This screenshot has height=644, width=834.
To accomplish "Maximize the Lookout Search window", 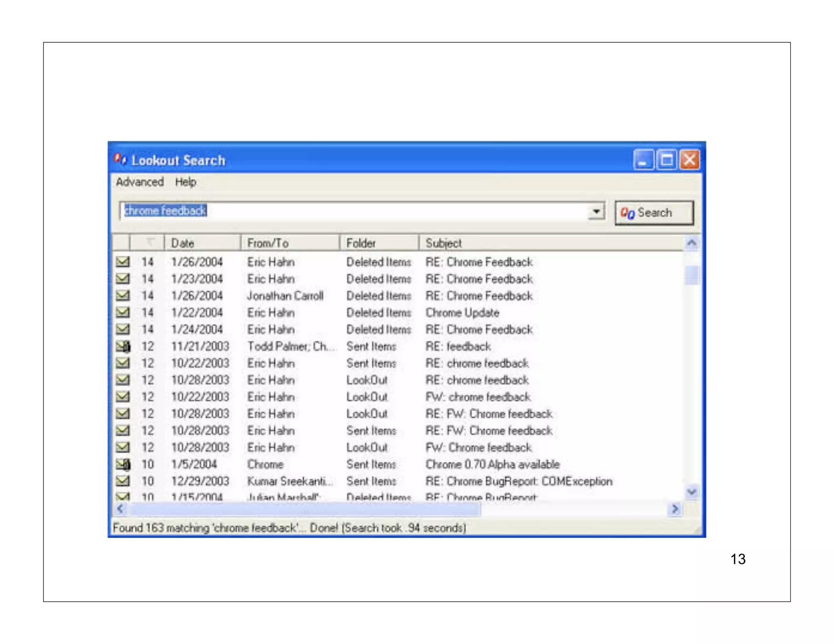I will click(667, 160).
